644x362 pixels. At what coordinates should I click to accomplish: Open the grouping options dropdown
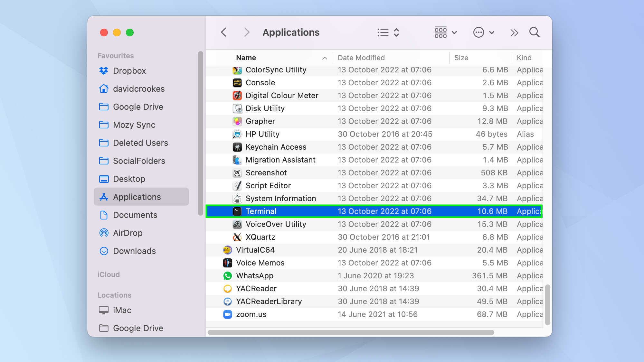click(445, 32)
